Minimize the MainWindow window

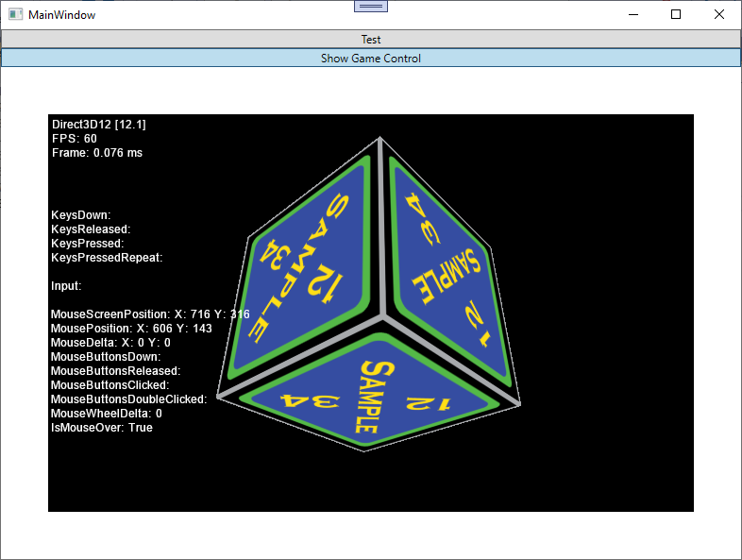point(632,14)
